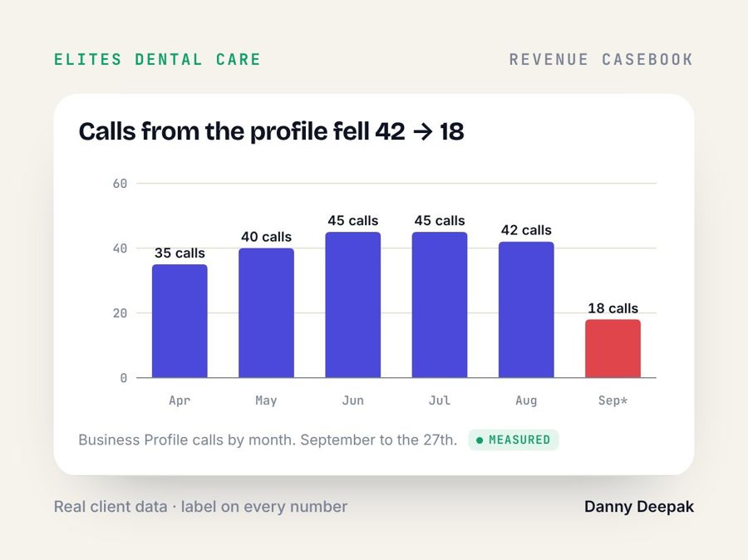Click the y-axis value 20
Viewport: 748px width, 560px height.
120,313
